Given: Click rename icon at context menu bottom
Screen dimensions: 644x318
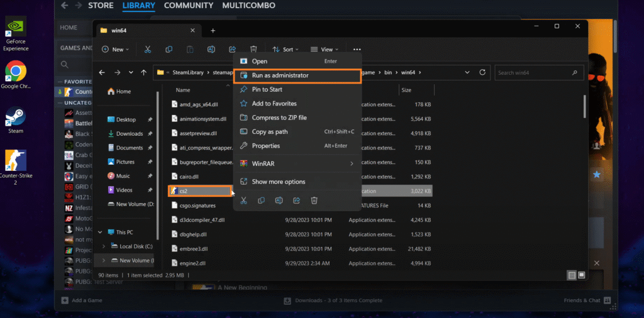Looking at the screenshot, I should [x=279, y=200].
